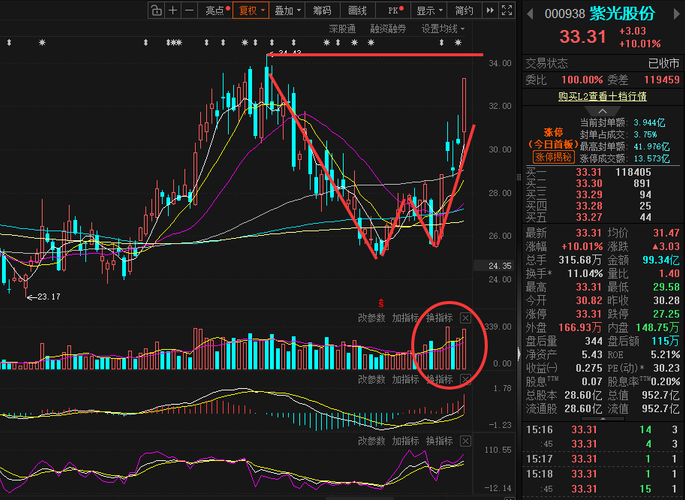Show more toolbar items via double-arrow icon

click(x=490, y=10)
